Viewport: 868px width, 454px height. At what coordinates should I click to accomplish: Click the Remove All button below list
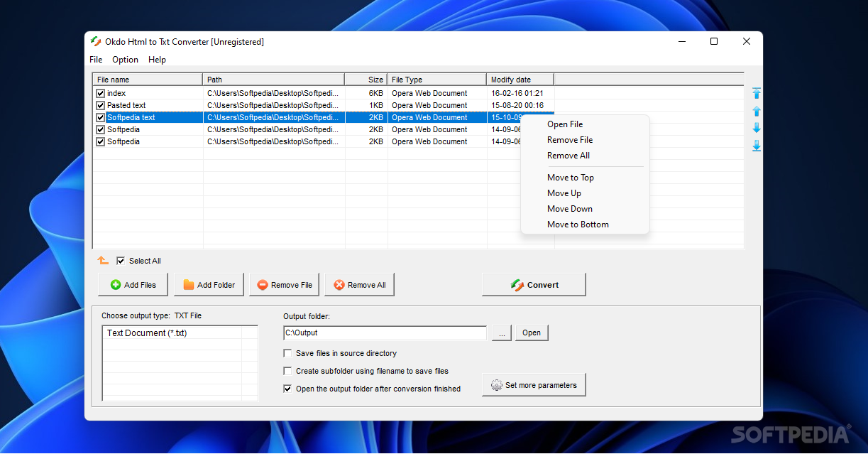[x=360, y=285]
